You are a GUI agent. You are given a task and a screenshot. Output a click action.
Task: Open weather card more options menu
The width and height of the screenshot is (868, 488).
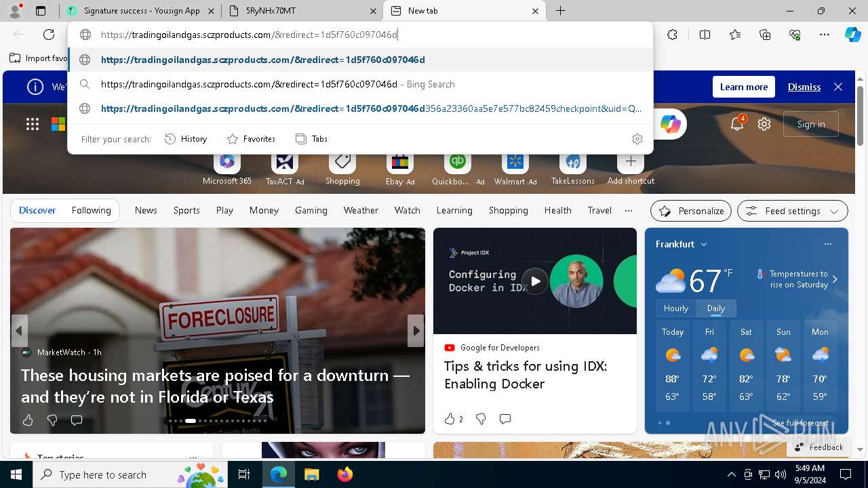(827, 244)
